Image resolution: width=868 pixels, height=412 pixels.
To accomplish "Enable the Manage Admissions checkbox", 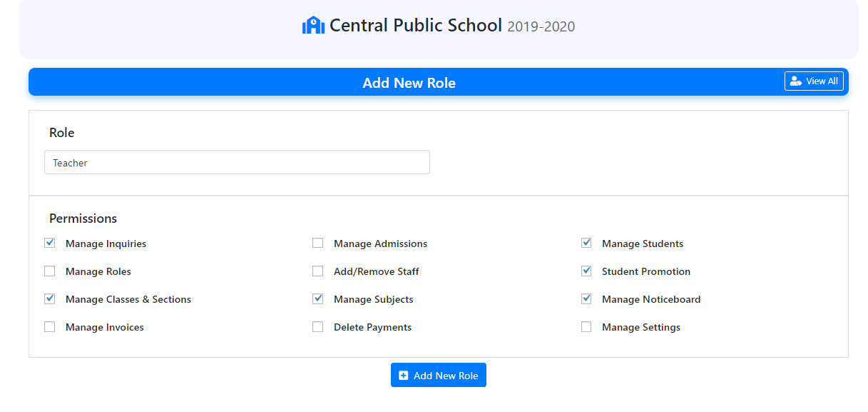I will (x=318, y=243).
